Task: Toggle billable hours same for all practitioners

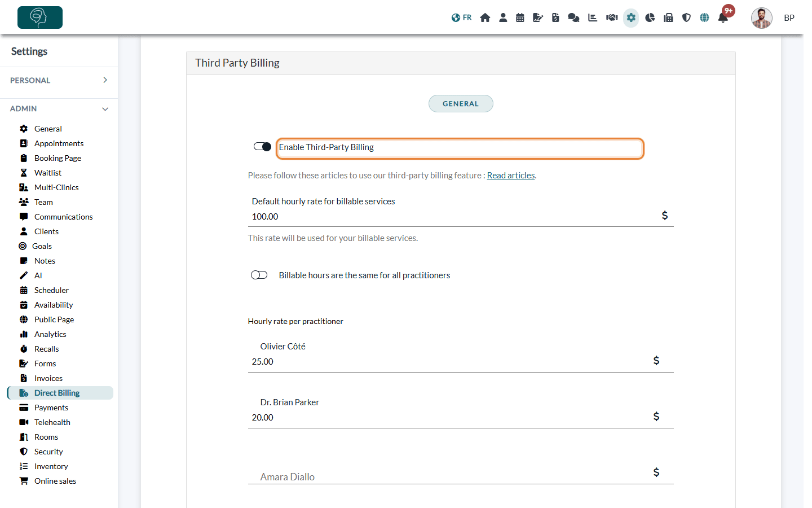Action: click(x=259, y=275)
